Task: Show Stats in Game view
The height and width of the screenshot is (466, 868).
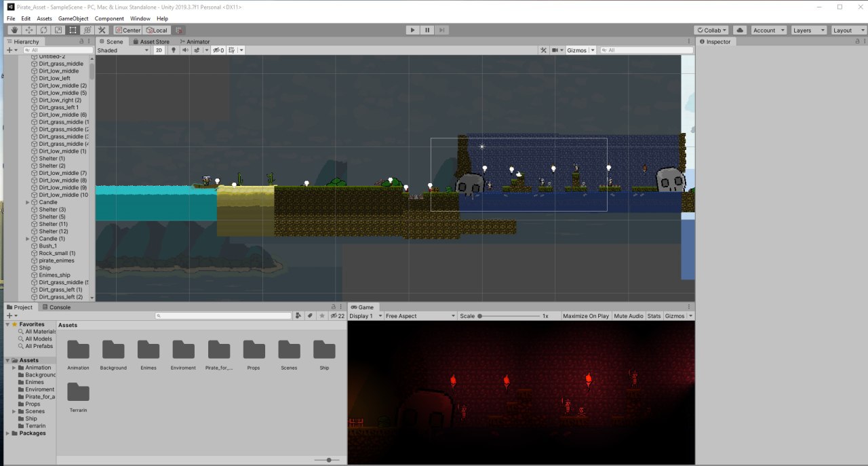Action: (x=654, y=316)
